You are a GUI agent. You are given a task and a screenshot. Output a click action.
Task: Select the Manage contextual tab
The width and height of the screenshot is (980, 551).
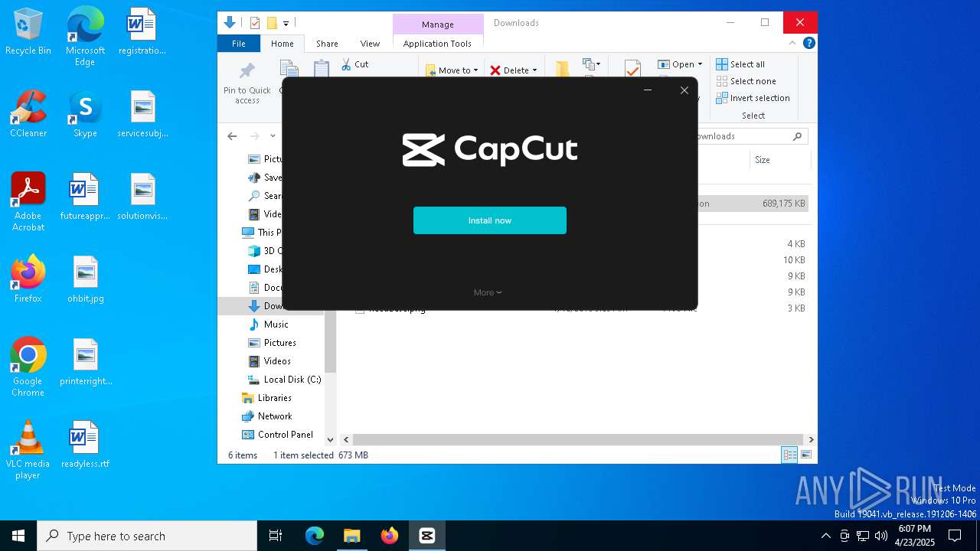[438, 24]
